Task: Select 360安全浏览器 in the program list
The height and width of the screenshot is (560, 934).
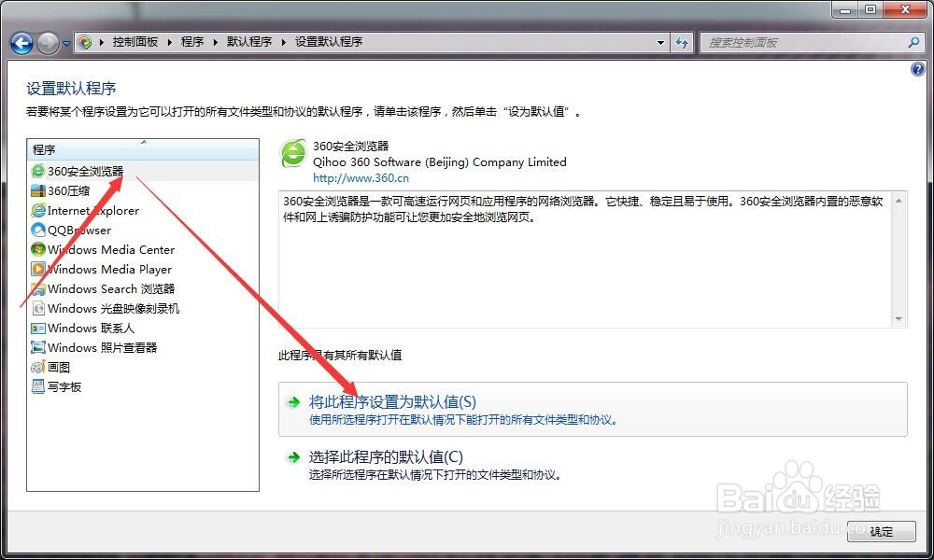Action: coord(82,171)
